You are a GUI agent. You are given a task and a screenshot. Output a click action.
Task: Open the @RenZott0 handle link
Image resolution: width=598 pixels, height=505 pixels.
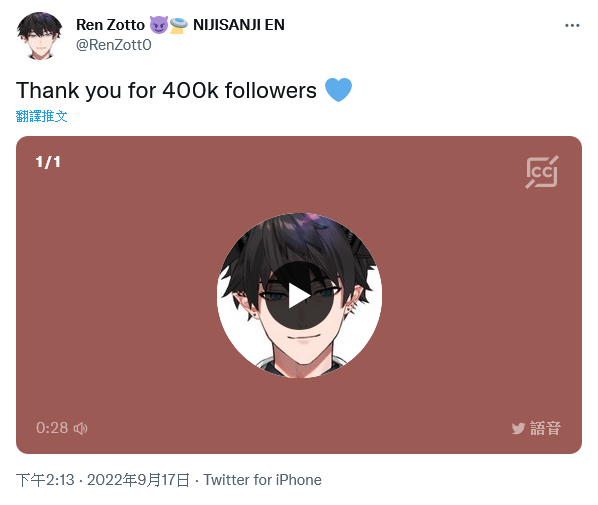click(x=114, y=45)
